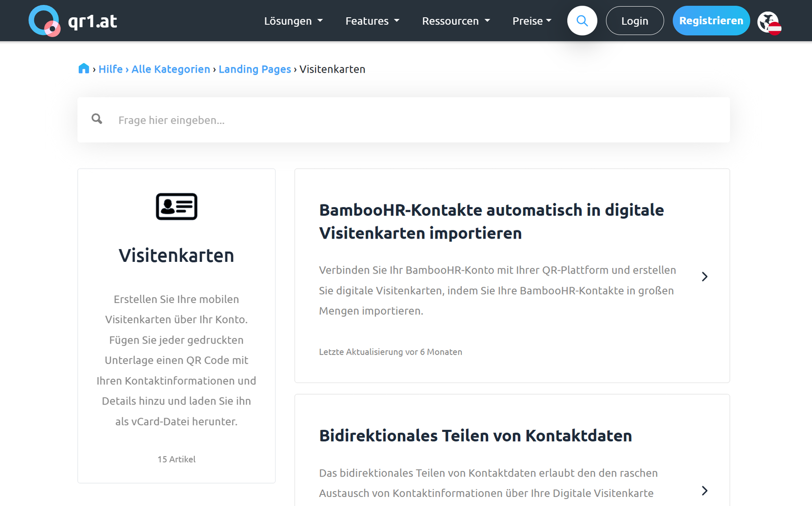Expand the Preise dropdown

(531, 21)
